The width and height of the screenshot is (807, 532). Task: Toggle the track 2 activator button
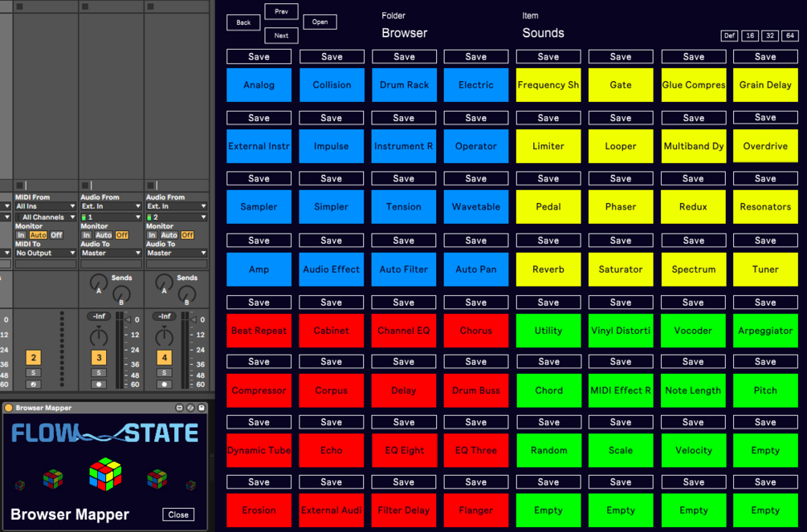[33, 358]
